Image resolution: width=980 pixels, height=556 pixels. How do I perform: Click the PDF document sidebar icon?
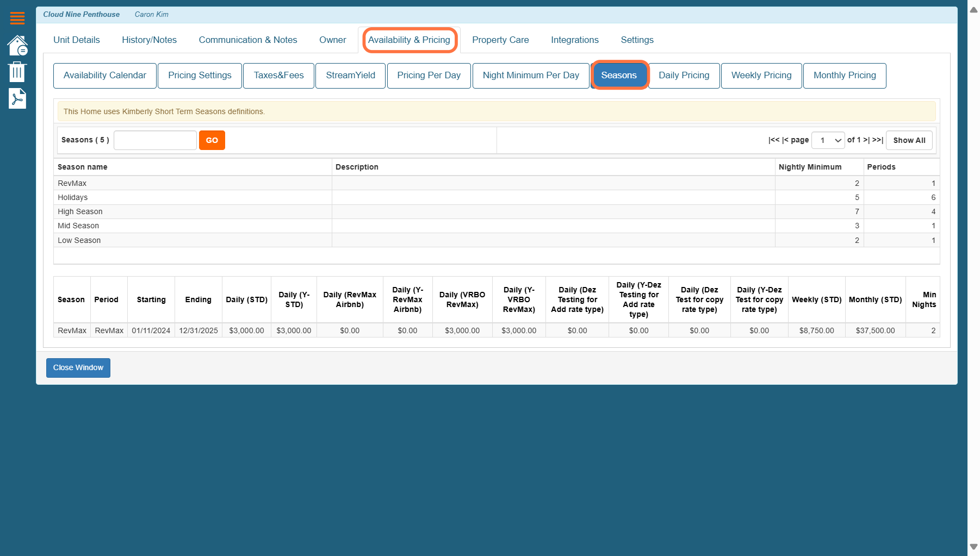[x=17, y=98]
